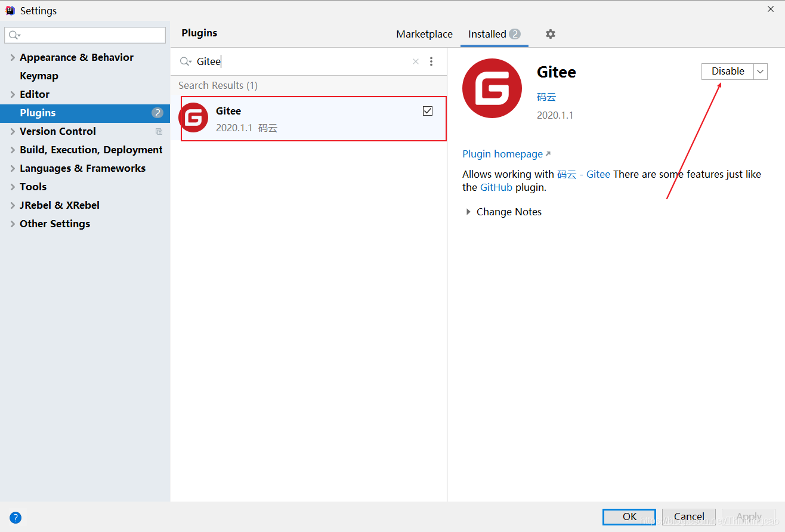The height and width of the screenshot is (532, 785).
Task: Expand the Version Control node
Action: 13,131
